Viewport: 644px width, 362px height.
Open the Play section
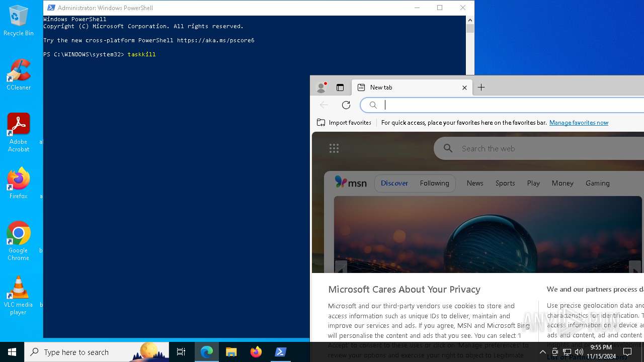pyautogui.click(x=533, y=183)
